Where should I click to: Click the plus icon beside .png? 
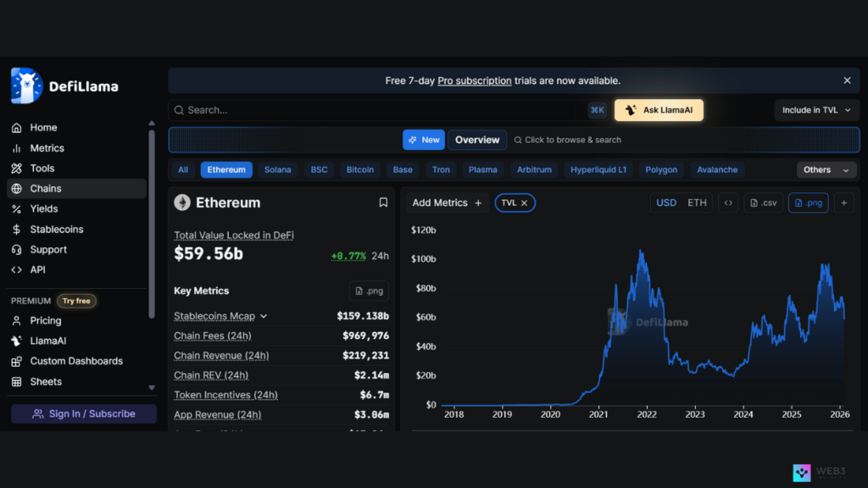(x=843, y=202)
